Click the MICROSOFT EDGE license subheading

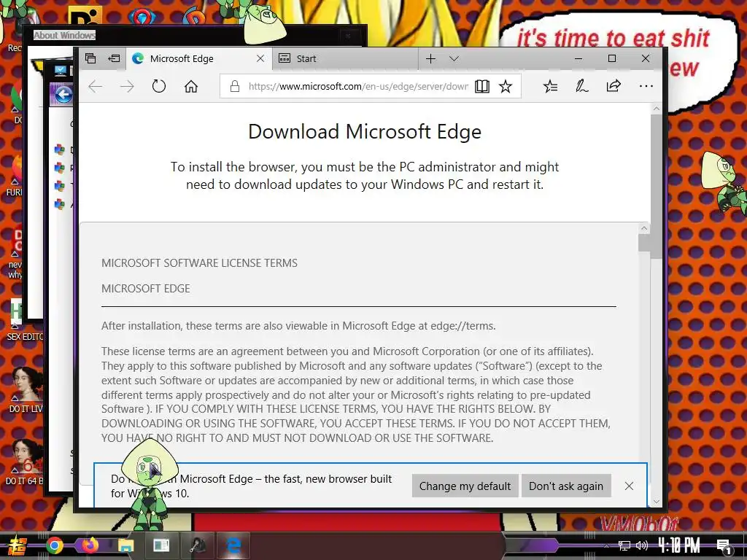(x=146, y=289)
